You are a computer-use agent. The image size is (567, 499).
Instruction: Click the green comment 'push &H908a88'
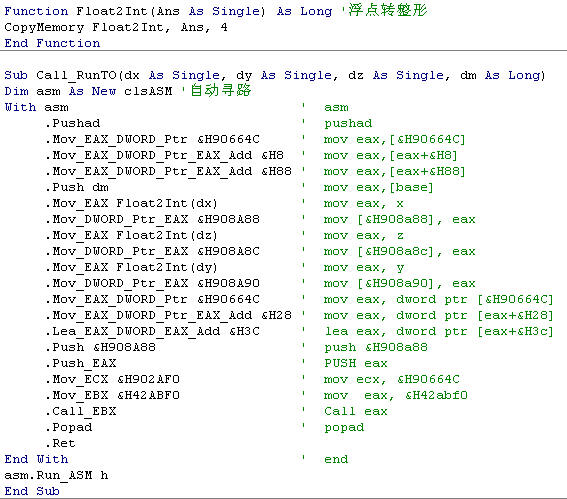376,347
